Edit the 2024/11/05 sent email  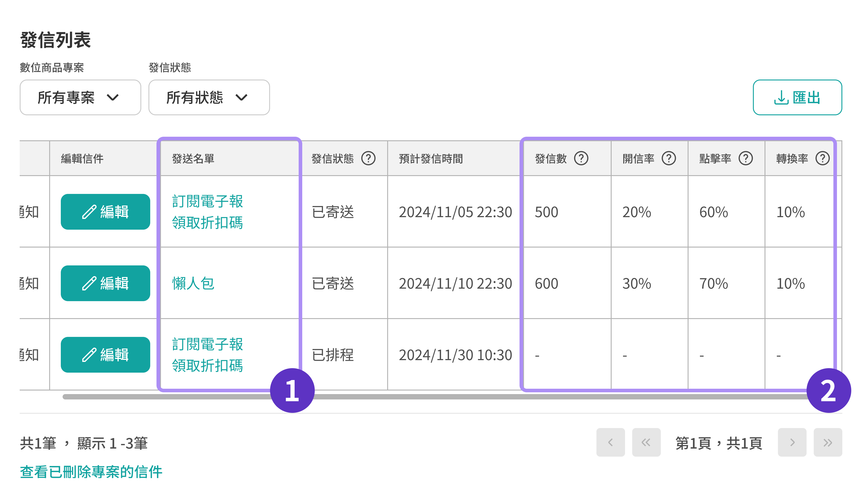click(105, 212)
